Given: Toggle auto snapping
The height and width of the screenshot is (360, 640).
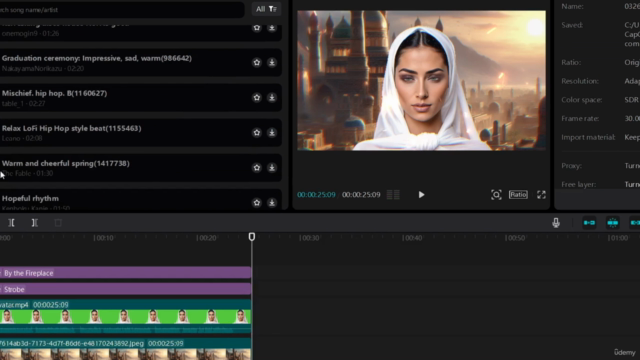Looking at the screenshot, I should [613, 222].
